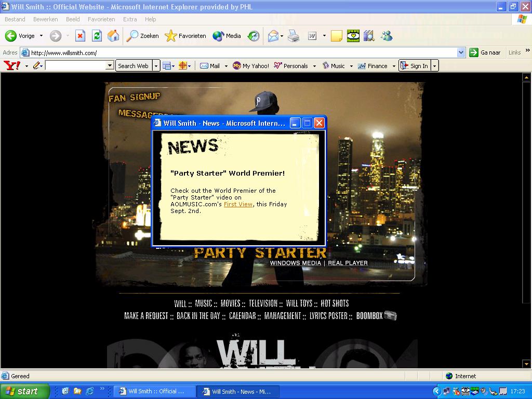Open the Search Web dropdown arrow

coord(156,66)
